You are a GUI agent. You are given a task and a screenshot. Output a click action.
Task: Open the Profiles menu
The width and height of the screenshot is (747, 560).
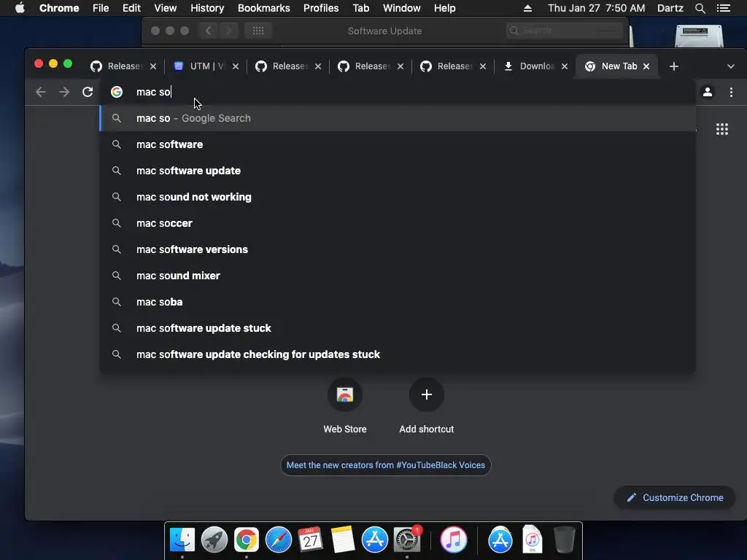click(321, 8)
